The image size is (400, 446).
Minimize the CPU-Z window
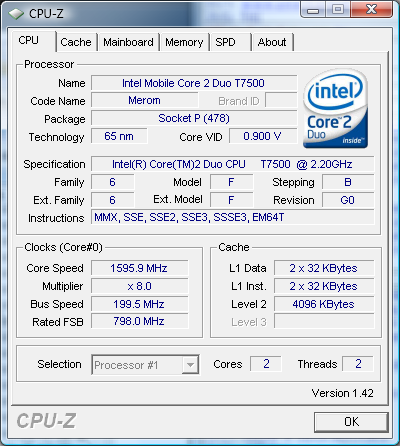(312, 10)
